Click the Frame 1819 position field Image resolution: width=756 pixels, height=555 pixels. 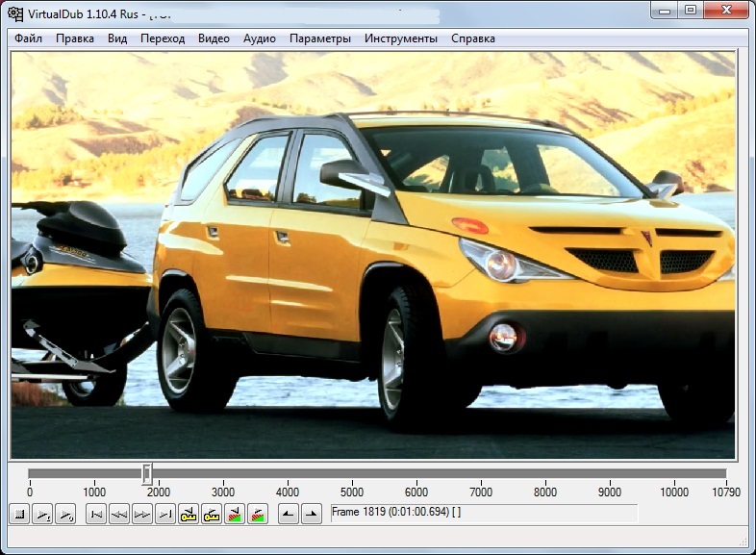[484, 513]
